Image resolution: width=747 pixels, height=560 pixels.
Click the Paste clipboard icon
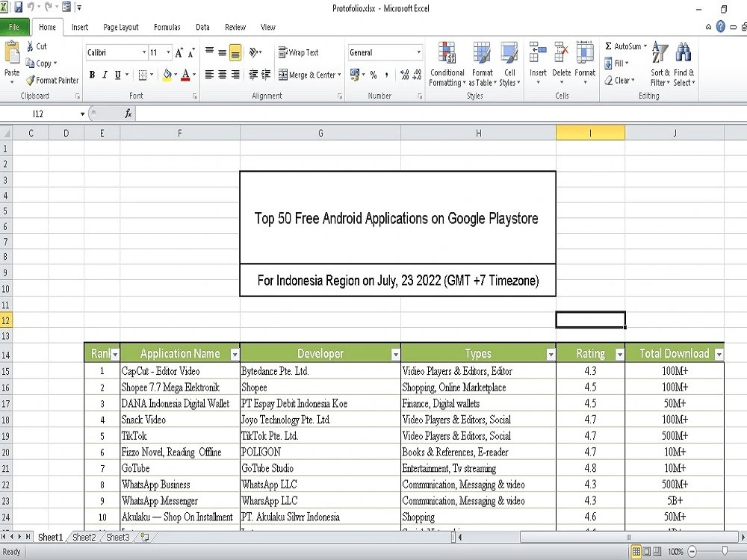[x=12, y=53]
